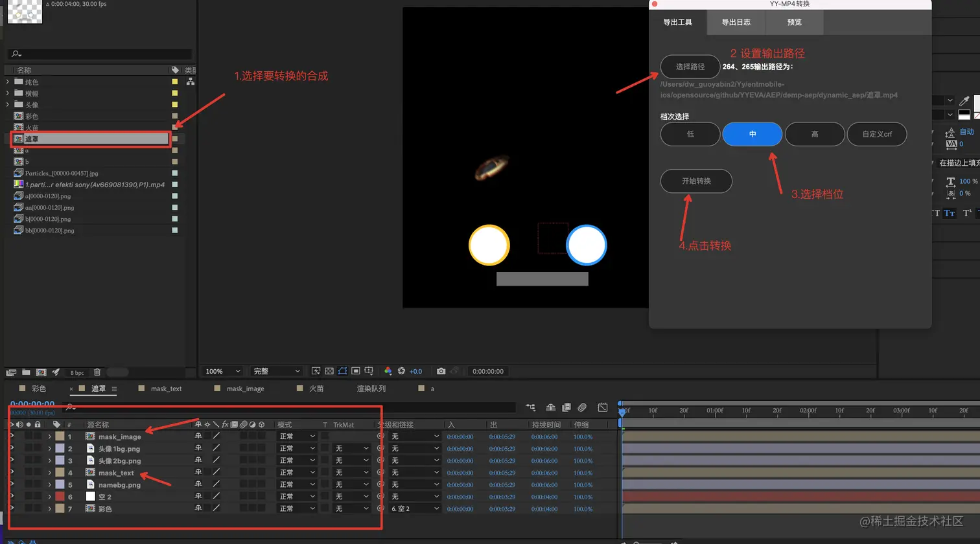Select Particles_[00000-00457].jpg in project panel

coord(62,173)
